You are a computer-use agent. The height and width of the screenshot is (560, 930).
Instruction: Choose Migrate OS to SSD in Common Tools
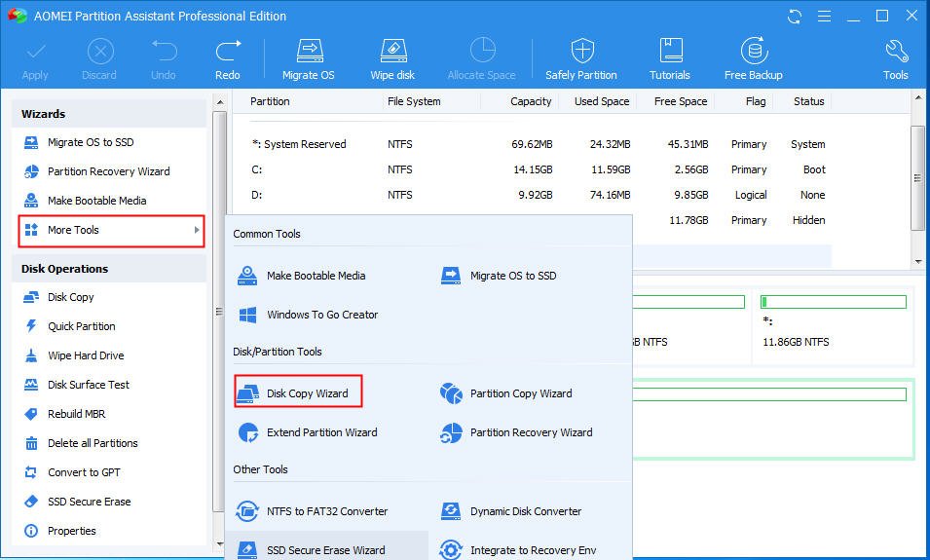click(499, 276)
